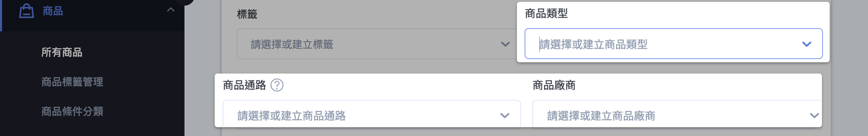Go to 商品標籤管理 in the sidebar

[x=72, y=82]
